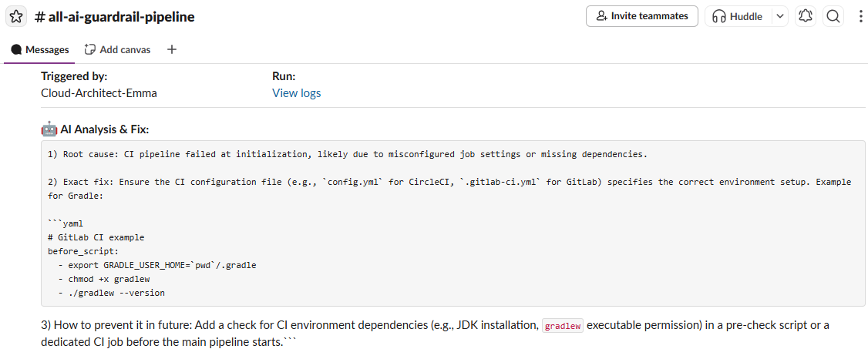Start a Huddle with the headphones icon
868x349 pixels.
click(x=737, y=16)
